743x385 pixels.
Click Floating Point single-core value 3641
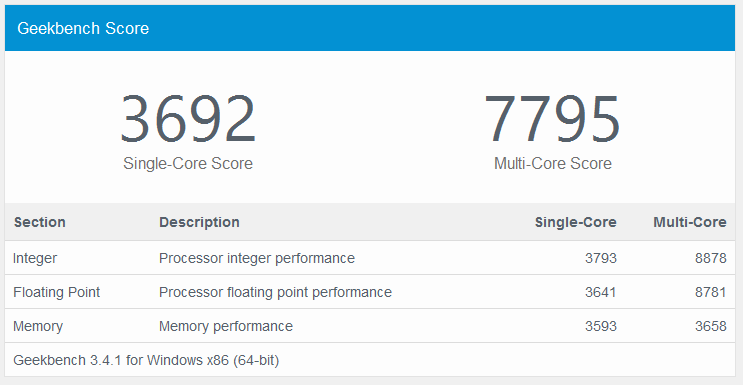[601, 292]
